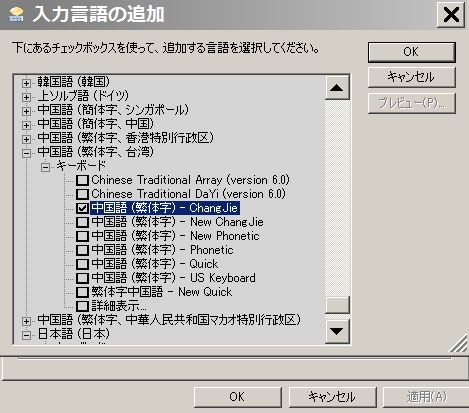Close the 入力言語の追加 dialog with X

coord(451,15)
